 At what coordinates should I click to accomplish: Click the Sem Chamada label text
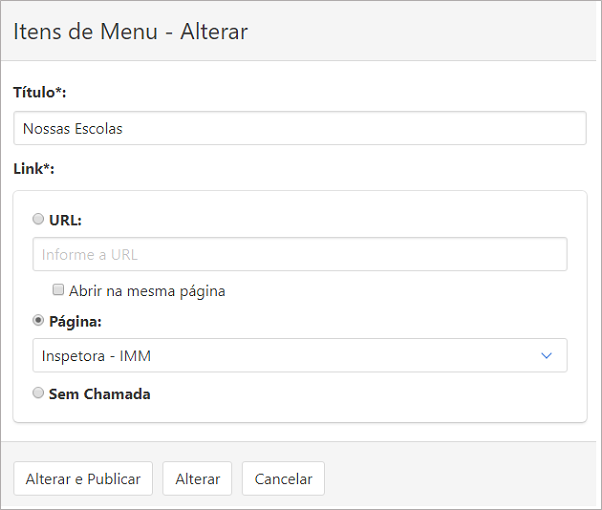[x=99, y=394]
